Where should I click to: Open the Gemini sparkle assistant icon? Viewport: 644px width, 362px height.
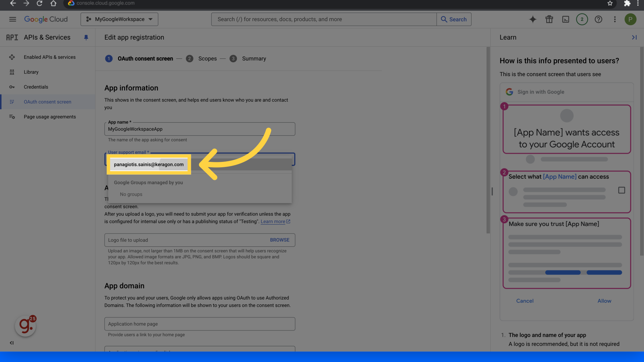[533, 19]
